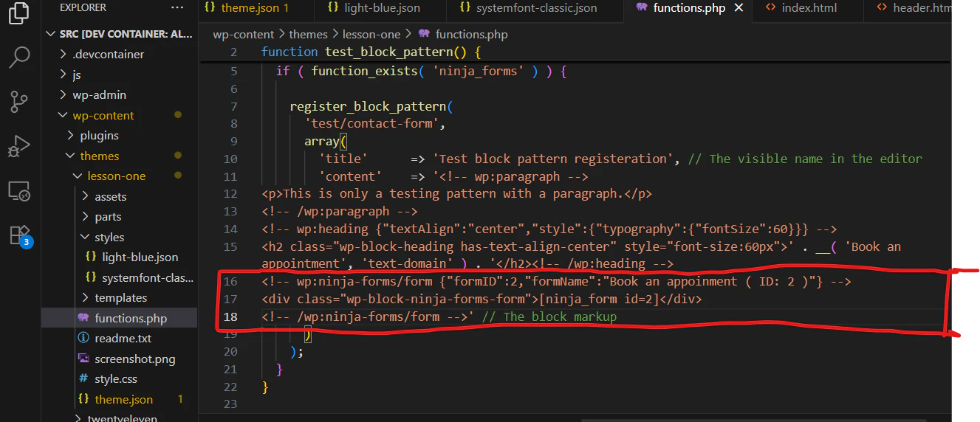Viewport: 980px width, 422px height.
Task: Click wp-content in the breadcrumb
Action: (x=243, y=34)
